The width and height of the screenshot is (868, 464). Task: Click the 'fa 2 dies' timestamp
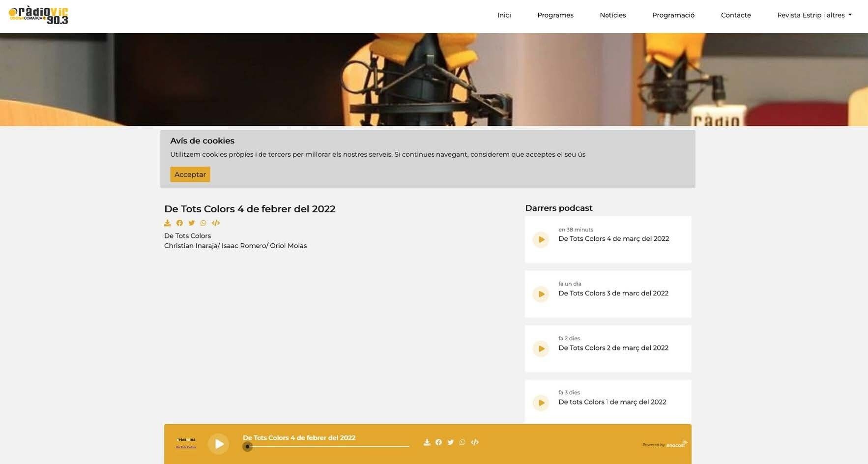[569, 338]
